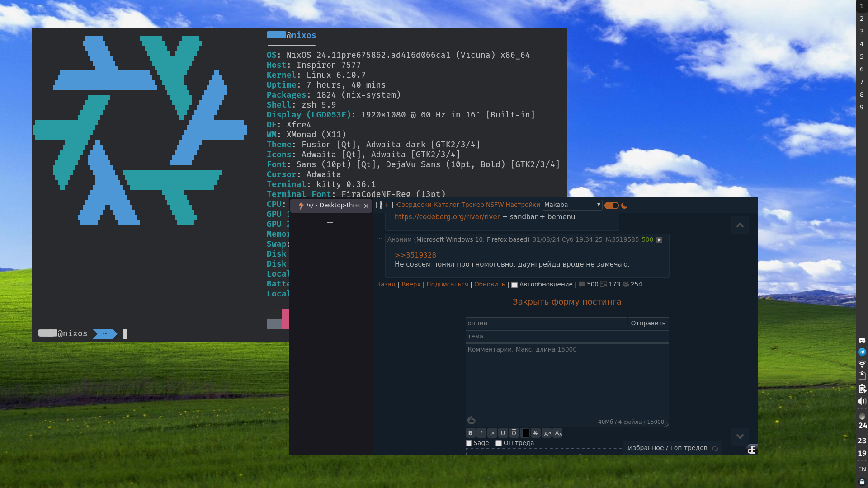This screenshot has height=488, width=868.
Task: Click the subscript Aa button
Action: tap(558, 433)
